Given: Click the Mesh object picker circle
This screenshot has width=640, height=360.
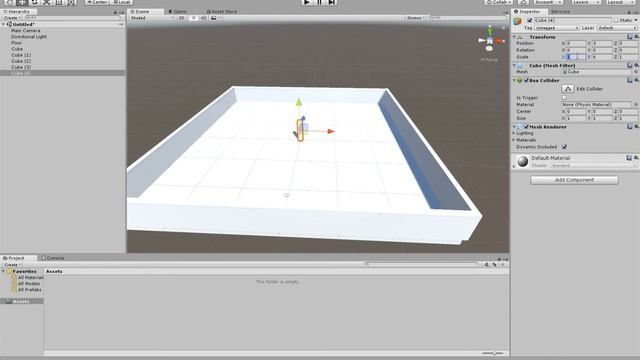Looking at the screenshot, I should [636, 72].
